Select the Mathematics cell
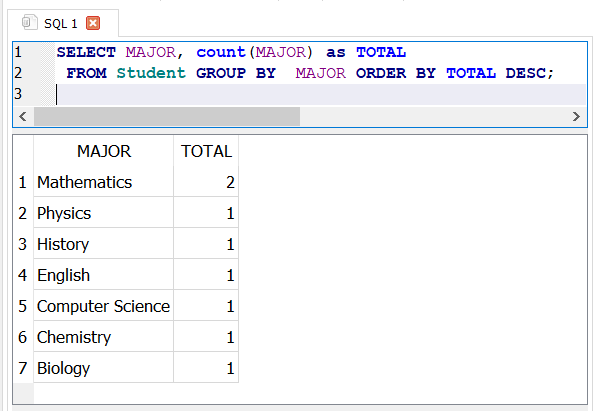The image size is (593, 411). [104, 182]
